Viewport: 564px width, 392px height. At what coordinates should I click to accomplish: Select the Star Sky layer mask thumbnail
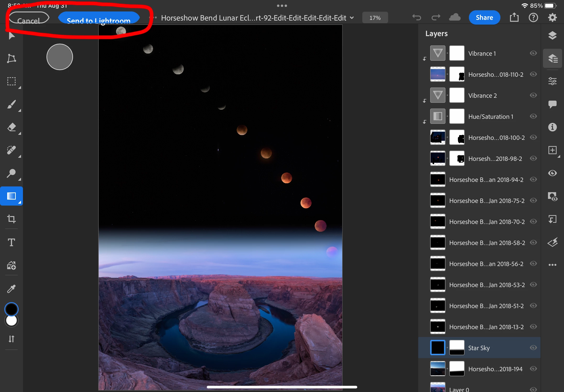[x=457, y=348]
